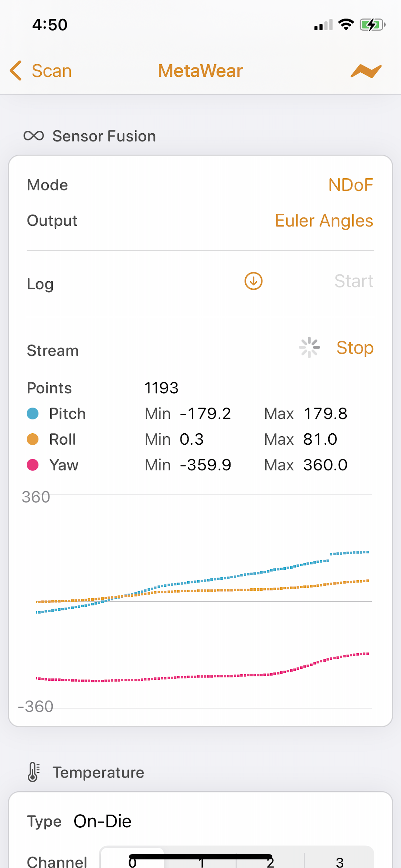
Task: Tap the battery charging indicator
Action: click(372, 25)
